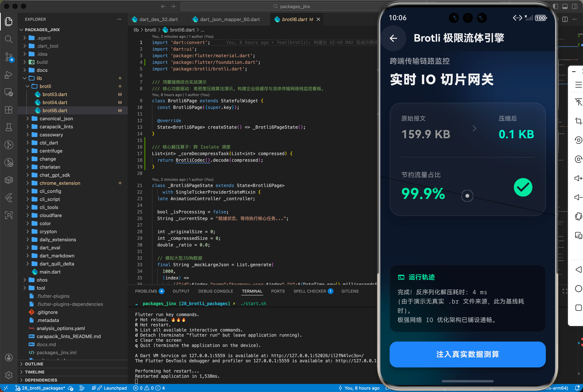This screenshot has width=583, height=392.
Task: Go back with the navigation arrow
Action: point(163,6)
